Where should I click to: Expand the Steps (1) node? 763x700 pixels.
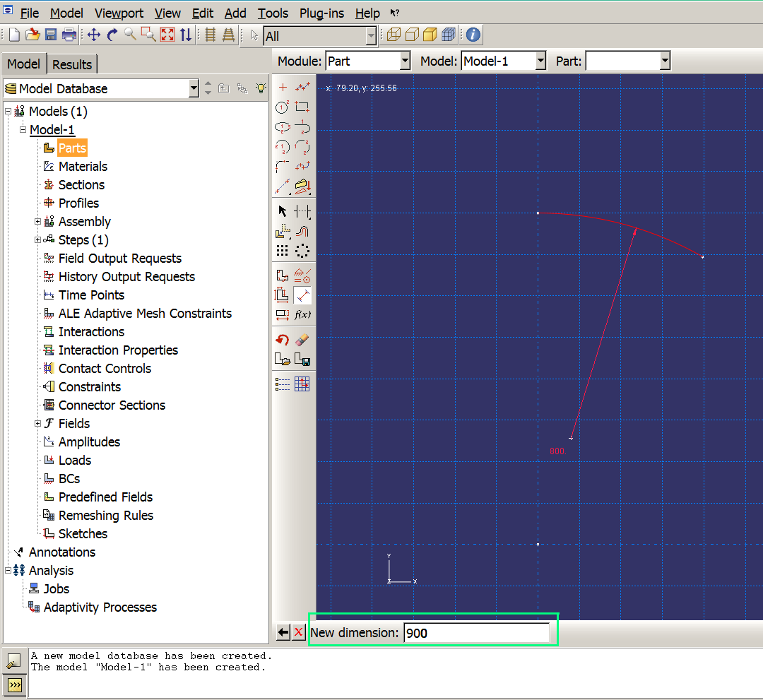pos(37,240)
